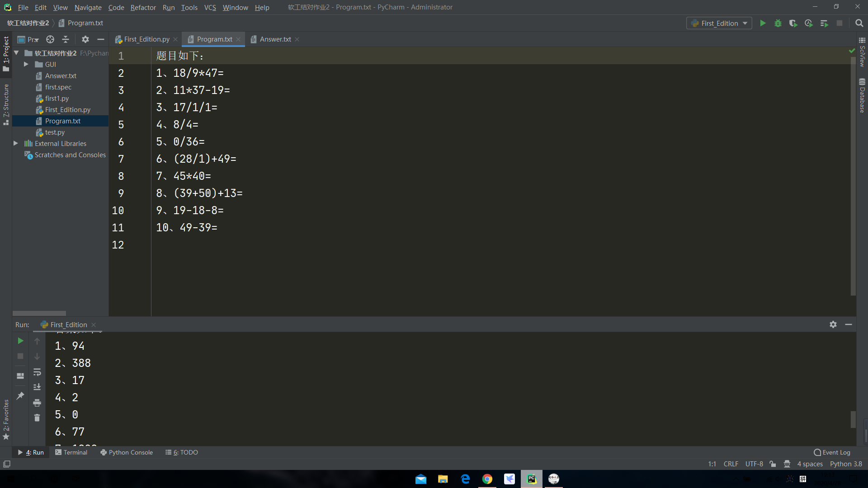868x488 pixels.
Task: Switch to the Answer.txt tab
Action: pos(275,39)
